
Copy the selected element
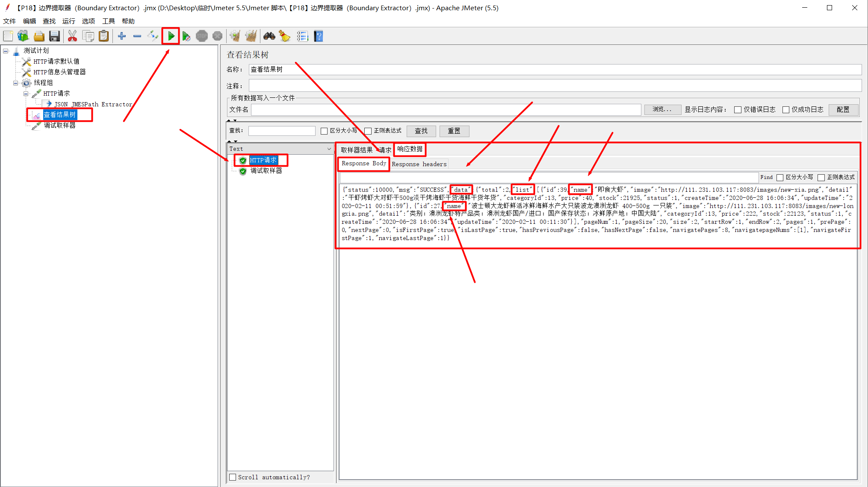point(88,36)
